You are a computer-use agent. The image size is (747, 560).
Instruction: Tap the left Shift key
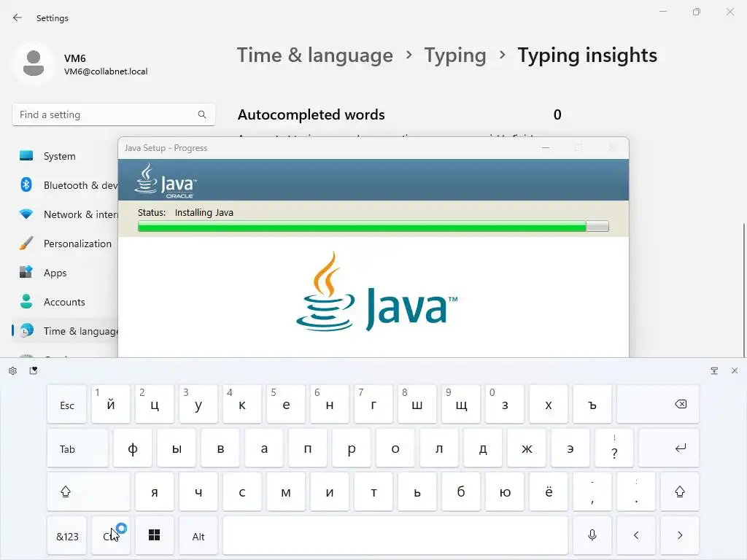coord(88,491)
